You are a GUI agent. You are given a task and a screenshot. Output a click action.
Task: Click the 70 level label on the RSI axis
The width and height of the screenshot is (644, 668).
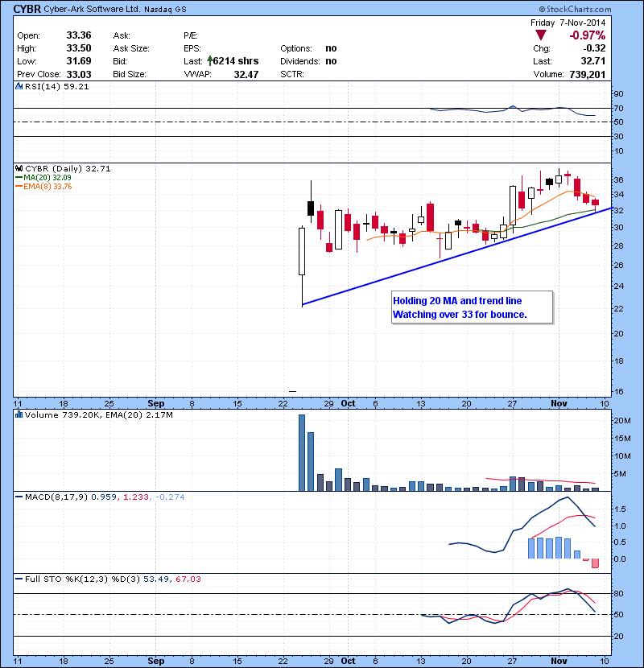618,108
